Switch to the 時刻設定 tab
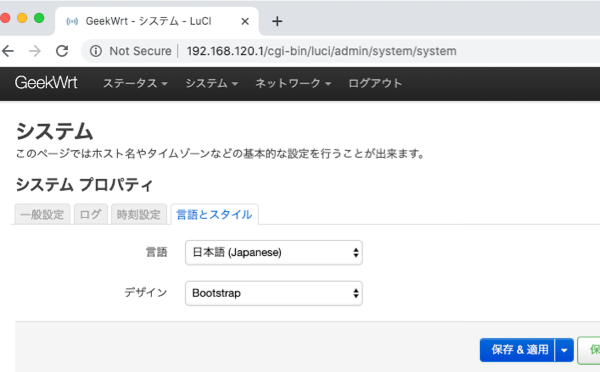Image resolution: width=600 pixels, height=372 pixels. click(139, 214)
